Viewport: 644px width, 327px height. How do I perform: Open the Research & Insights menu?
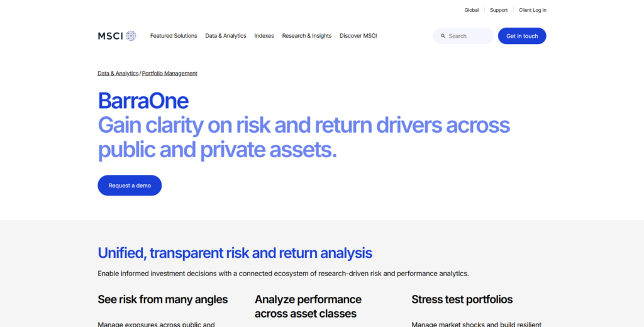click(307, 36)
